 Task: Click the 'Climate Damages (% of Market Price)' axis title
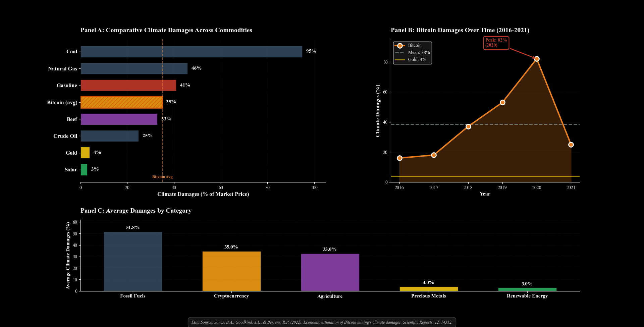pyautogui.click(x=203, y=194)
